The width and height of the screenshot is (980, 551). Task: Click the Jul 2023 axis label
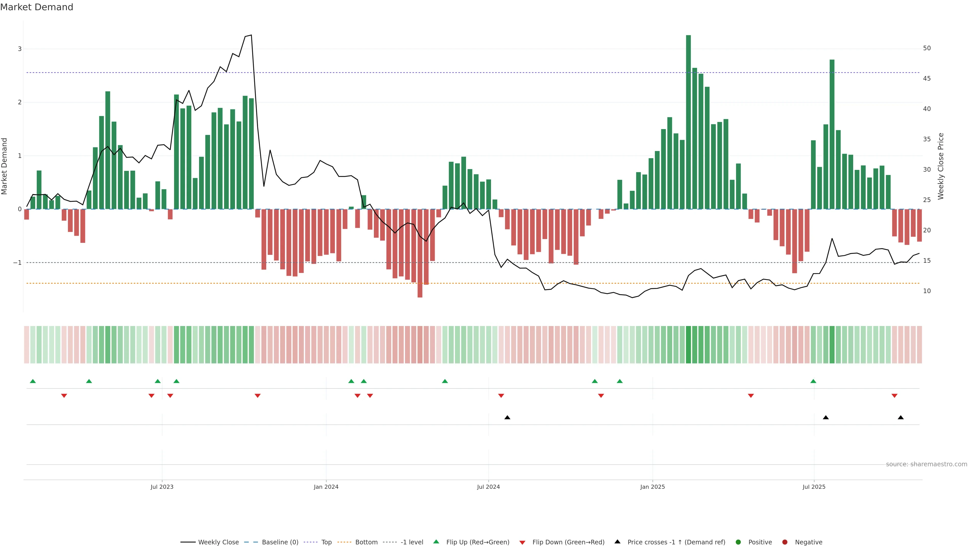[162, 487]
